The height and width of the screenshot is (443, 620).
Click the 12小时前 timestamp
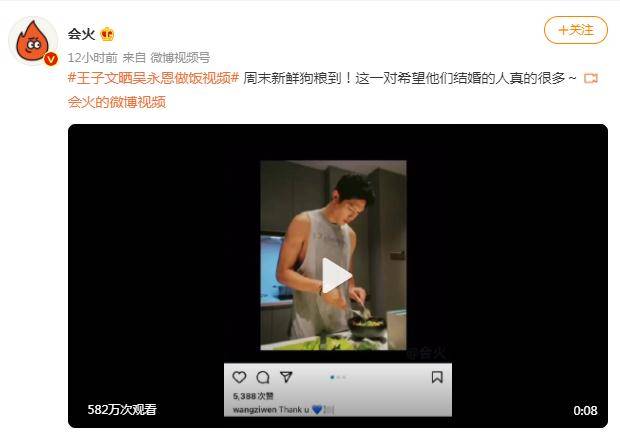tap(93, 58)
